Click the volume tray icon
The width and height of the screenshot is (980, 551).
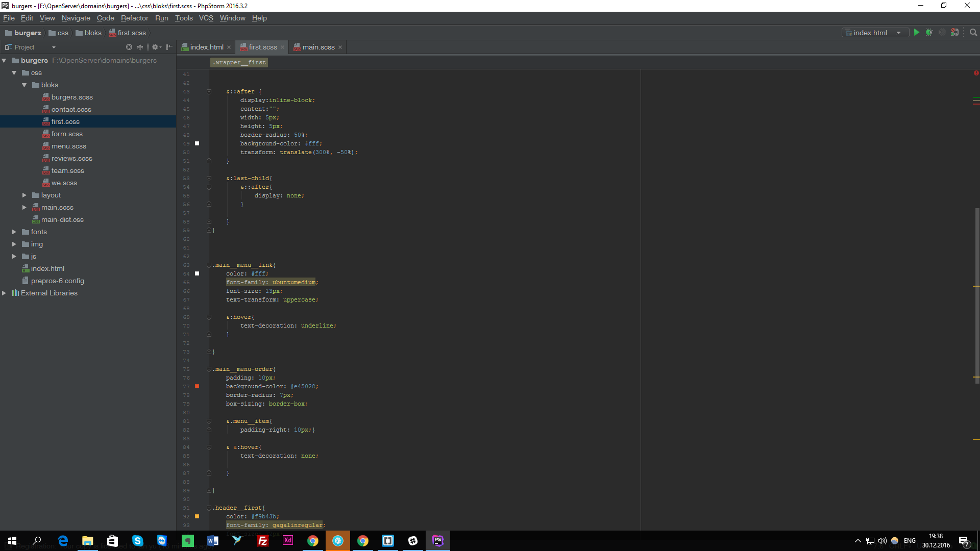click(x=882, y=541)
